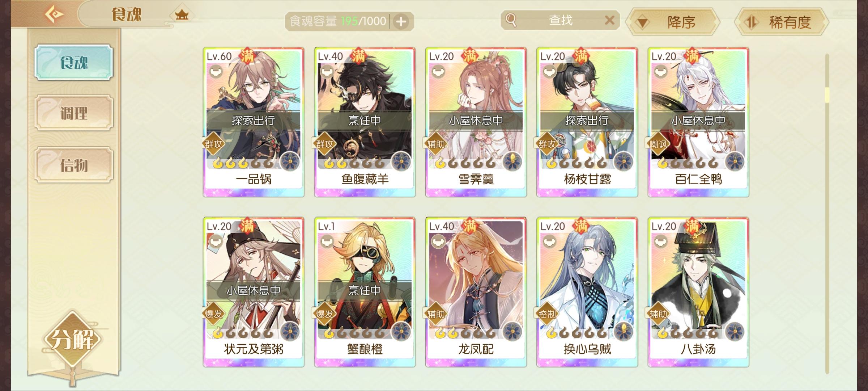Focus the 查找 search field
868x391 pixels.
point(560,20)
